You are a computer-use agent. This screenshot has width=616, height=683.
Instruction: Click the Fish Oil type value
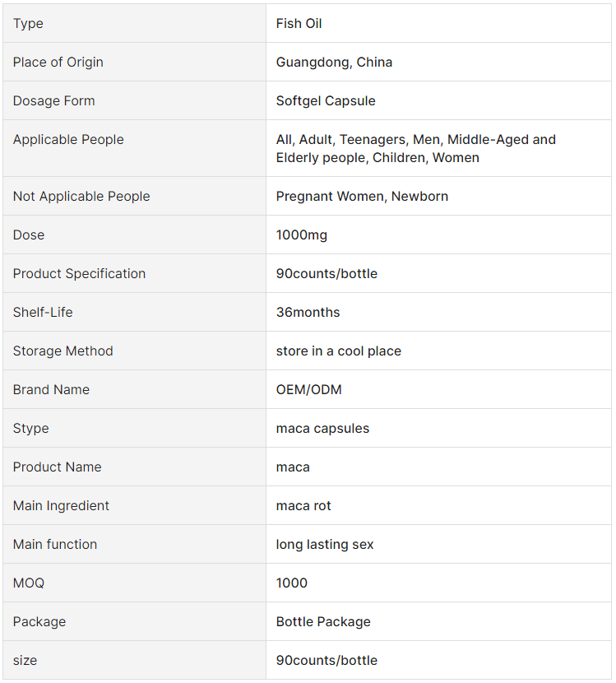299,24
